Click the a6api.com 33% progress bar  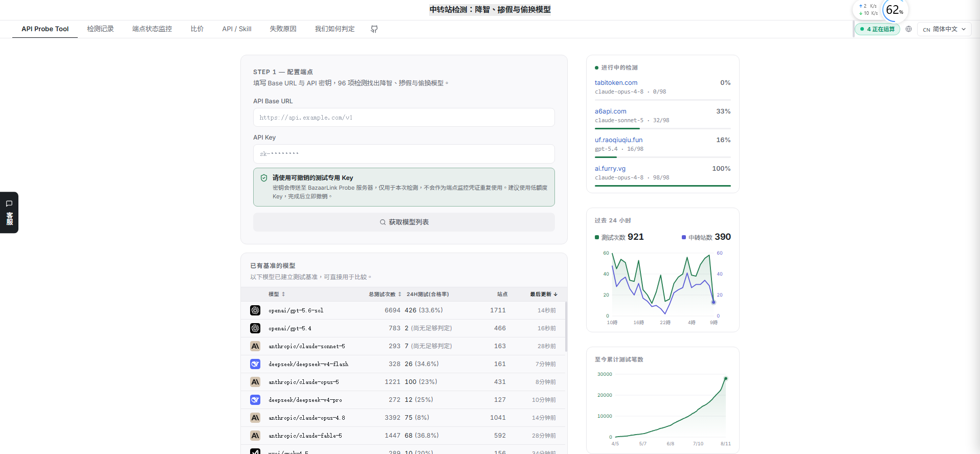tap(663, 129)
